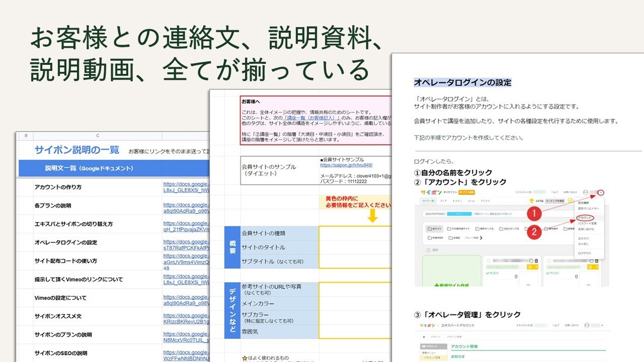This screenshot has height=362, width=644.
Task: Click the yellow input cell for サイトのタイトル
Action: [355, 247]
